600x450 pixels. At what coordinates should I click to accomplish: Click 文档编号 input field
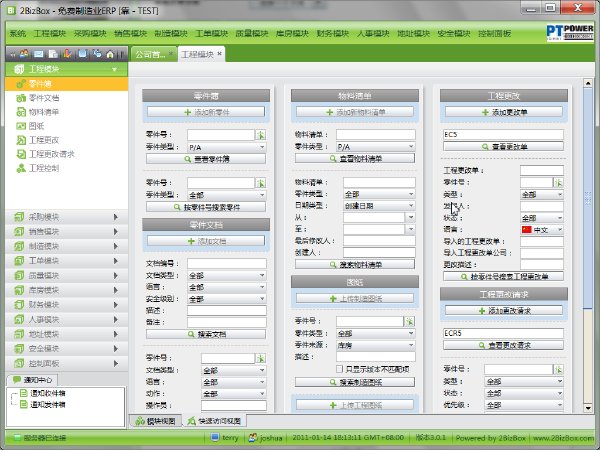click(227, 263)
